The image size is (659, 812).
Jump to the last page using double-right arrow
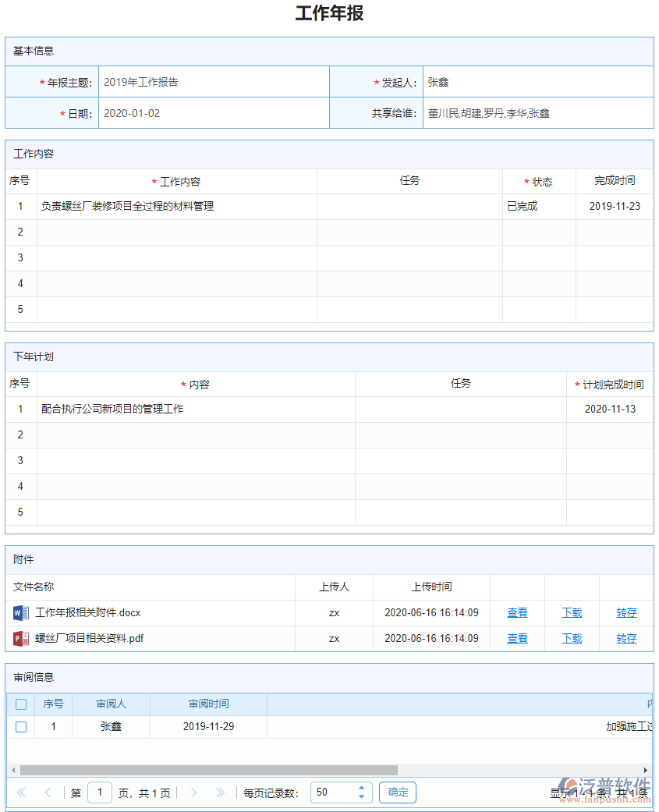221,792
